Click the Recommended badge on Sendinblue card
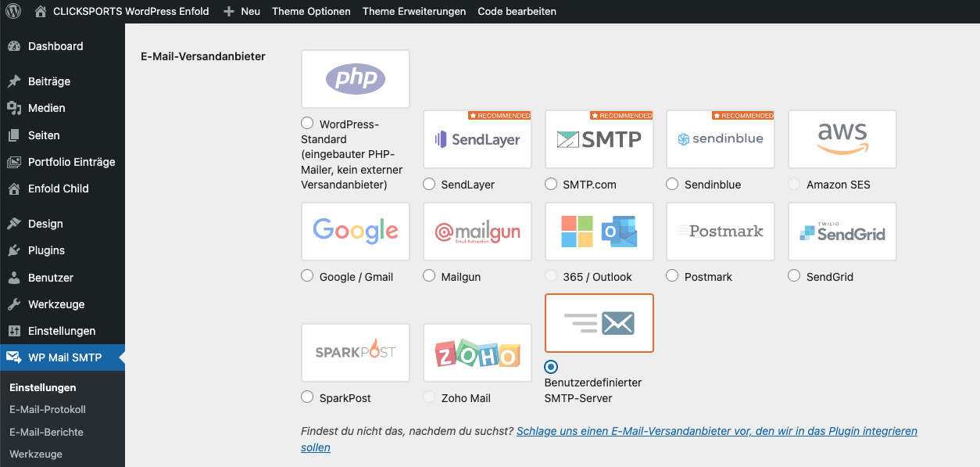Viewport: 980px width, 467px height. tap(742, 115)
